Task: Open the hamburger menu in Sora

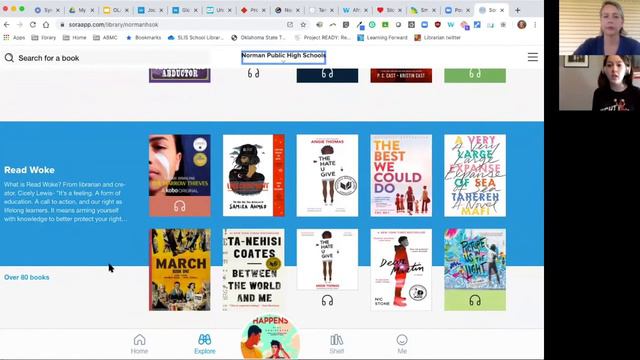Action: [x=533, y=57]
